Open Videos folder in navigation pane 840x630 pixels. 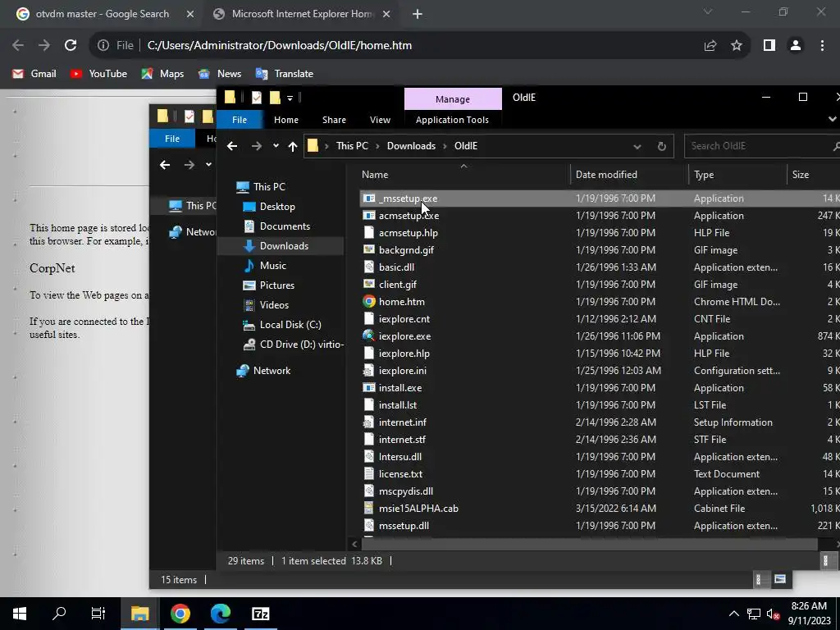click(x=274, y=305)
